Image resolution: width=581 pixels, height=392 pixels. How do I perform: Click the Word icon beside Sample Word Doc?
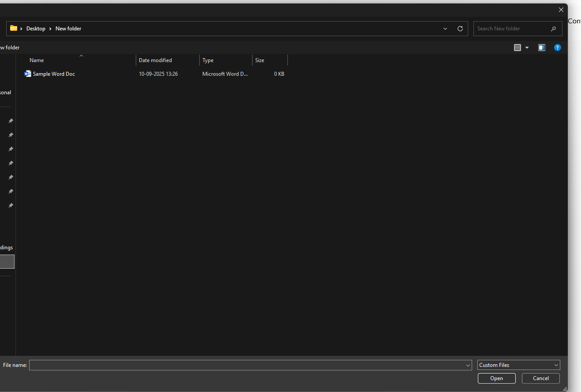(28, 74)
